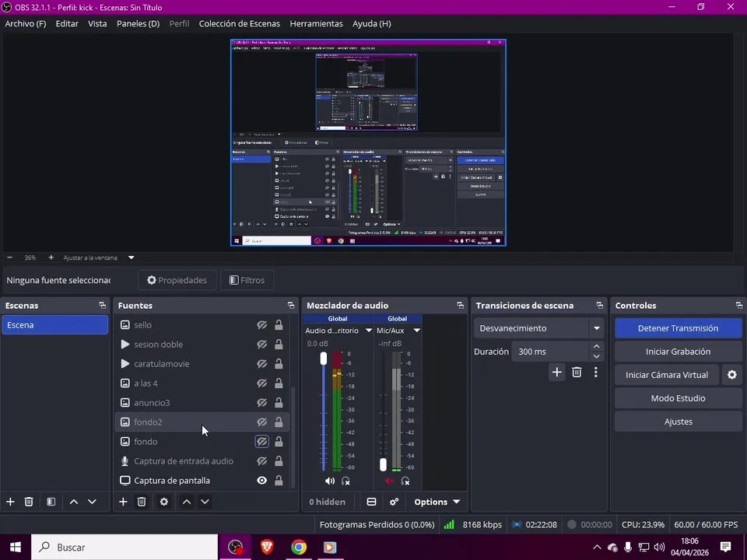This screenshot has width=747, height=560.
Task: Zoom out preview with minus icon
Action: (9, 257)
